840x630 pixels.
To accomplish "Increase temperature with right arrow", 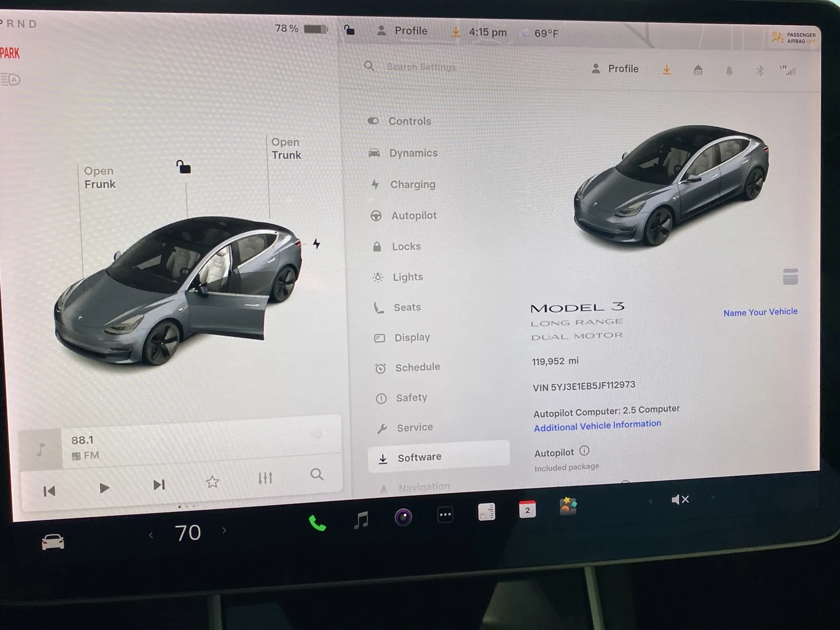I will pos(225,531).
